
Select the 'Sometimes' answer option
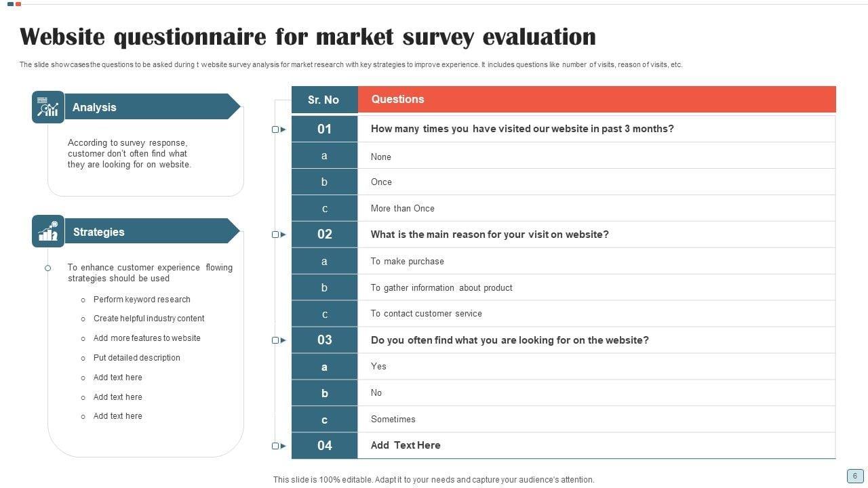(393, 420)
